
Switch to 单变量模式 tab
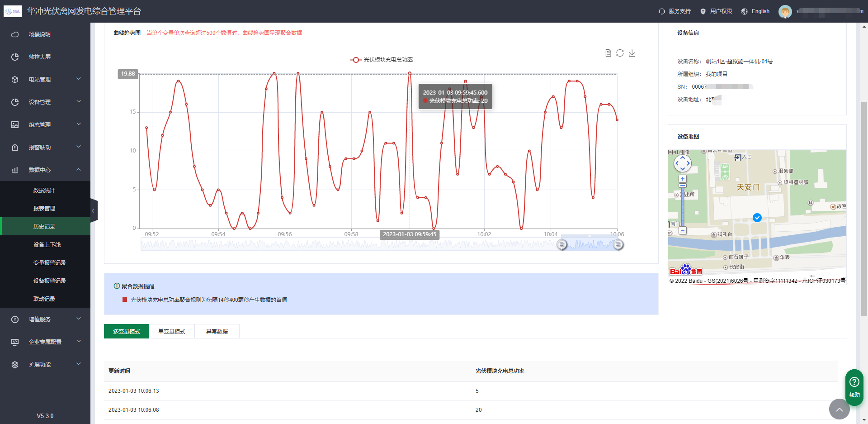pyautogui.click(x=172, y=331)
